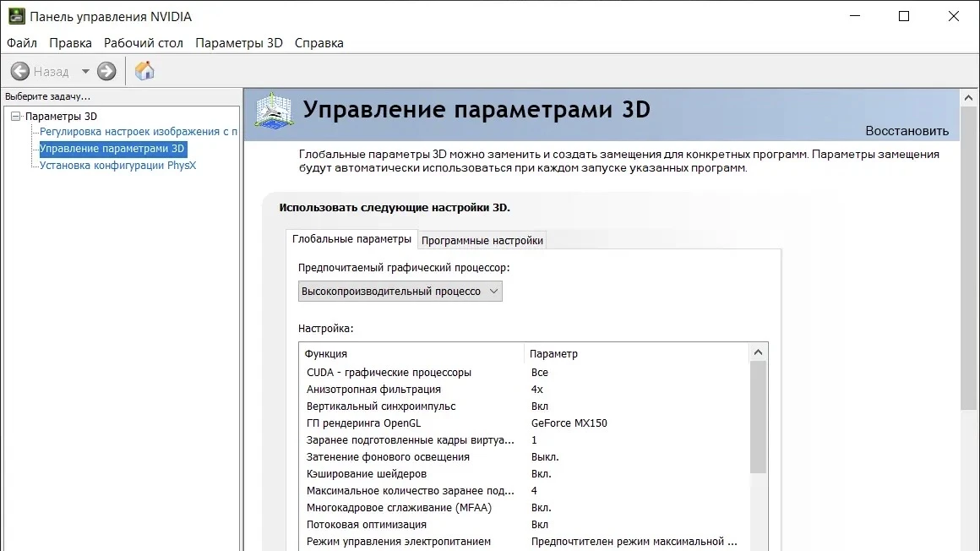Viewport: 980px width, 551px height.
Task: Click Выкл. value for ambient occlusion
Action: point(544,456)
